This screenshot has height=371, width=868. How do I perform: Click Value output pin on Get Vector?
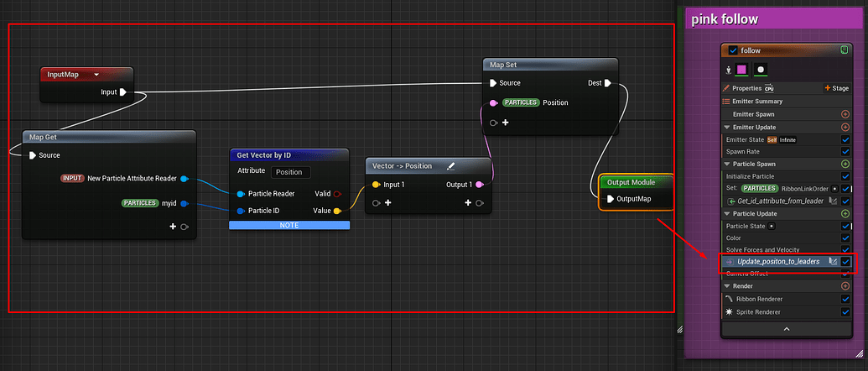[336, 211]
